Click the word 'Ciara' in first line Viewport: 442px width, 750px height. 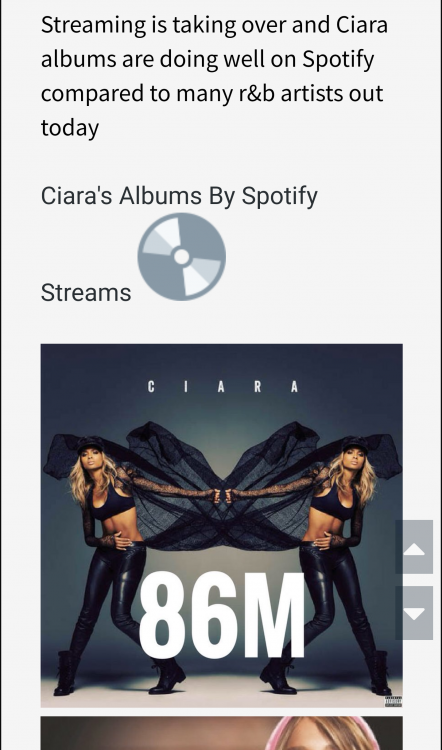click(362, 25)
